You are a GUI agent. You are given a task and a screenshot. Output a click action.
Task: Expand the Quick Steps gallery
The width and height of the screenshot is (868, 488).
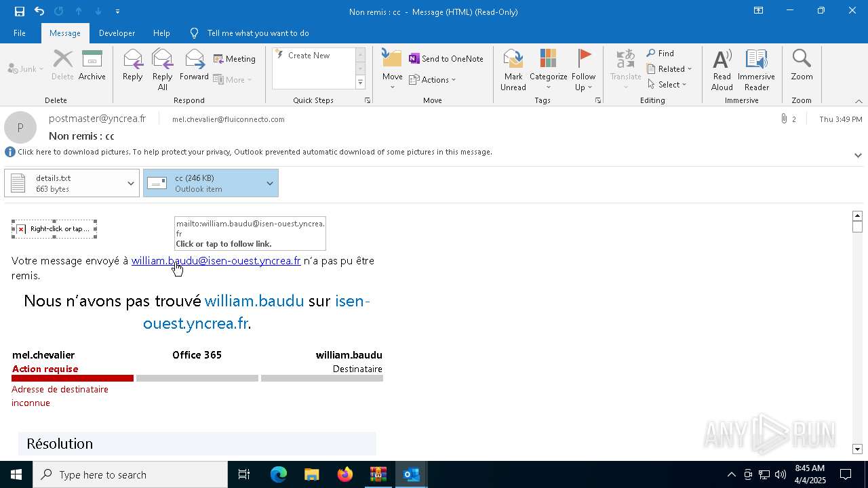point(360,83)
